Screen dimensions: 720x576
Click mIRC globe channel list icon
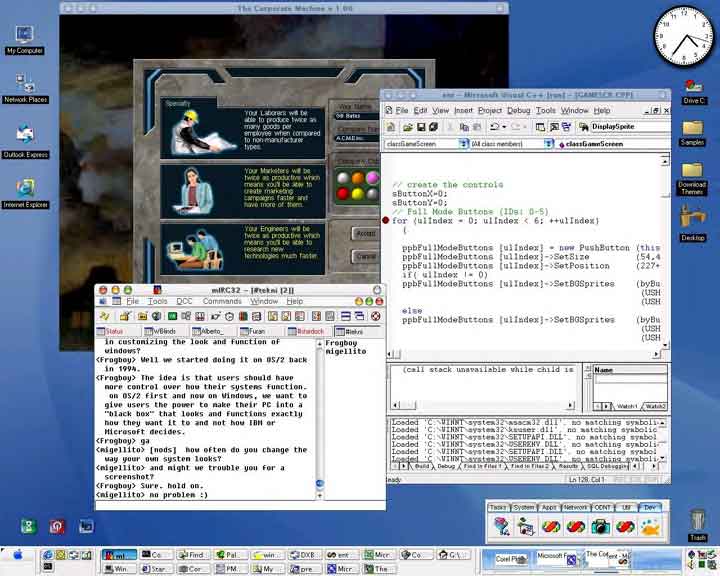click(x=156, y=316)
